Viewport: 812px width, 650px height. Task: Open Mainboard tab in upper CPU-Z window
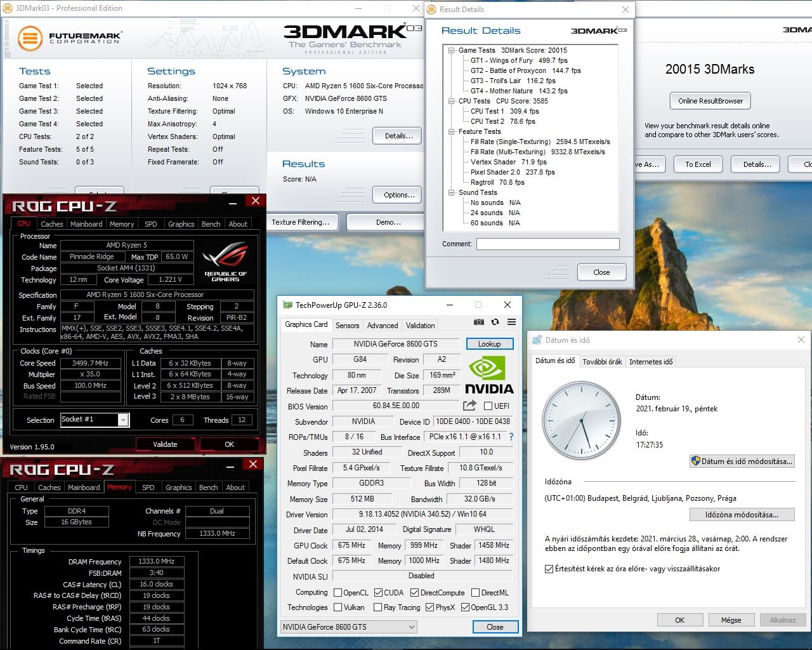[x=86, y=224]
